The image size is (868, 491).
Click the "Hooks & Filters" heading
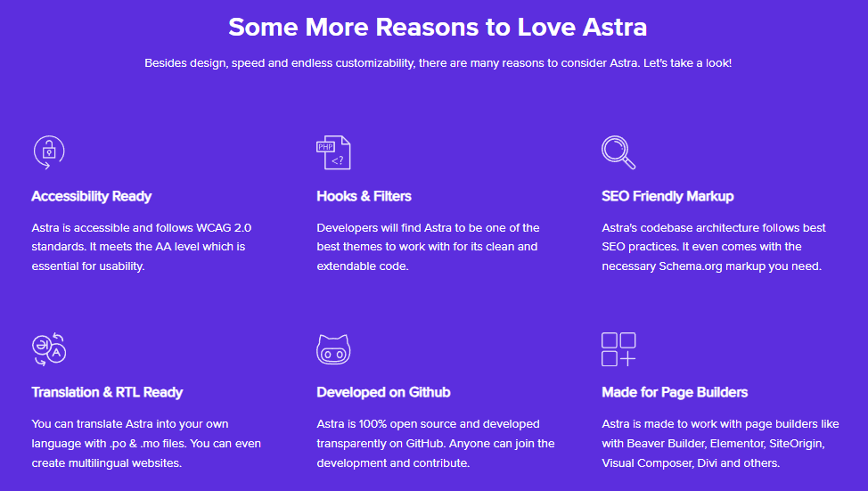[x=364, y=196]
